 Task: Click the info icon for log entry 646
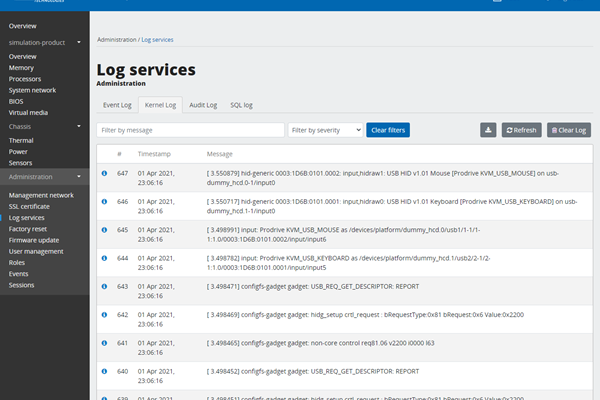point(104,202)
